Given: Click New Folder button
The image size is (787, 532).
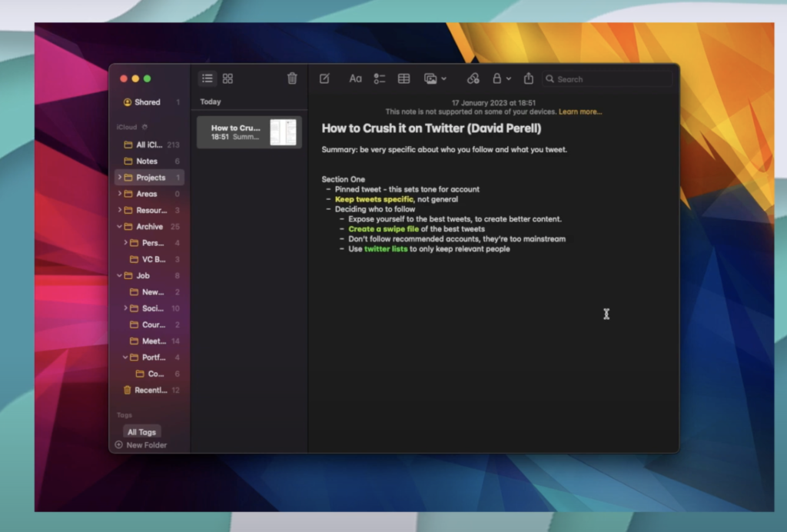Looking at the screenshot, I should 141,444.
